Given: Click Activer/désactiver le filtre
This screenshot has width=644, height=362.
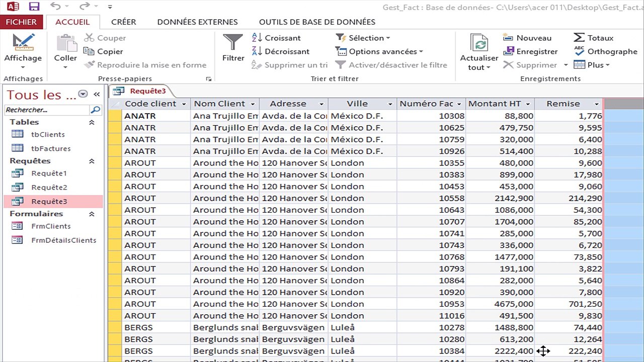Looking at the screenshot, I should coord(391,65).
